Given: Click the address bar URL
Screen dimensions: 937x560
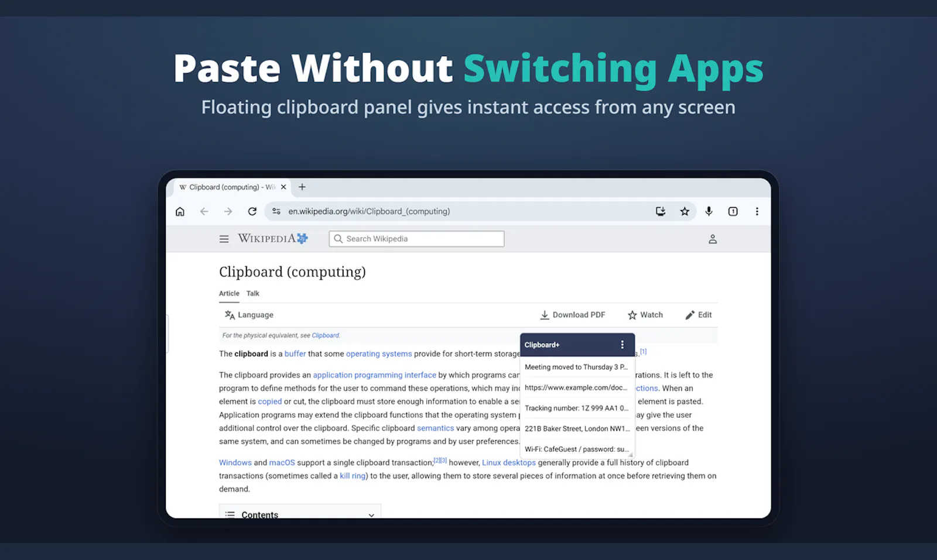Looking at the screenshot, I should coord(369,211).
